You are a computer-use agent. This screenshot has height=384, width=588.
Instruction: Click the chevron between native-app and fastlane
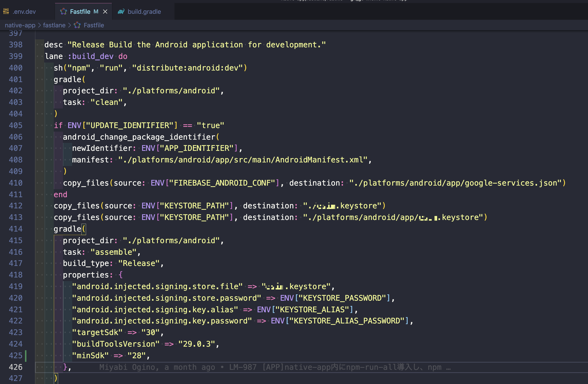(x=39, y=25)
